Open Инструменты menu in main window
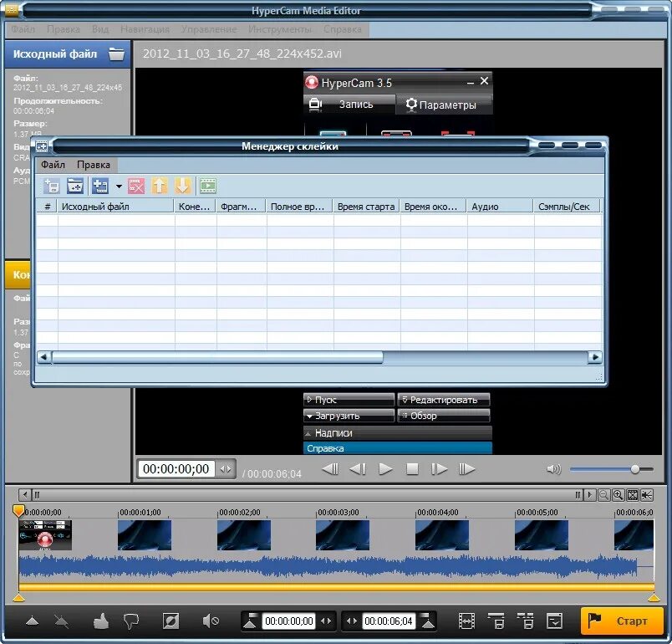Image resolution: width=672 pixels, height=644 pixels. [280, 29]
